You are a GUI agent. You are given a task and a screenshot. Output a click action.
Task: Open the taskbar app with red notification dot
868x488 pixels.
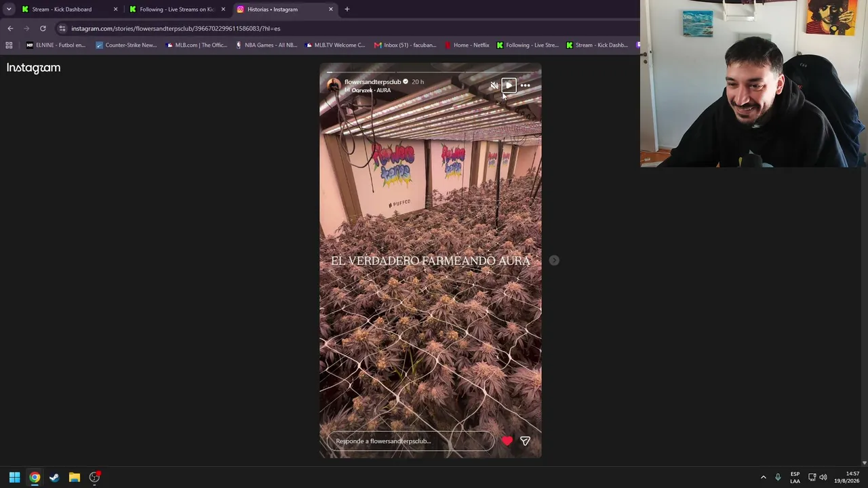pyautogui.click(x=94, y=477)
